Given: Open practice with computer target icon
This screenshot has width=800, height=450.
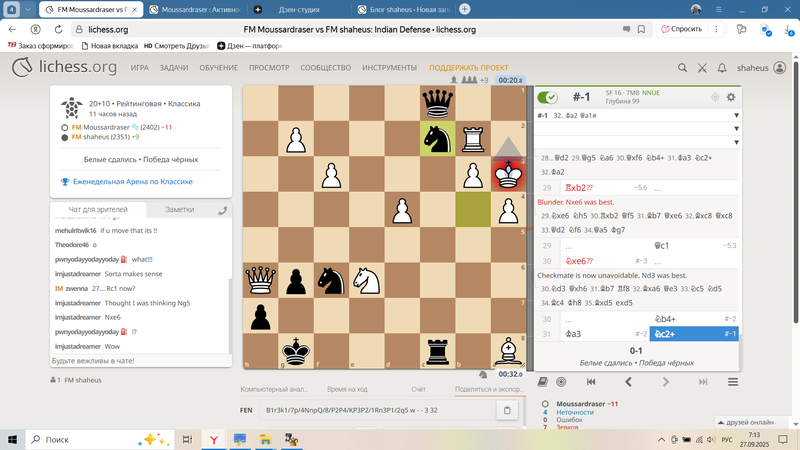Looking at the screenshot, I should click(x=561, y=382).
